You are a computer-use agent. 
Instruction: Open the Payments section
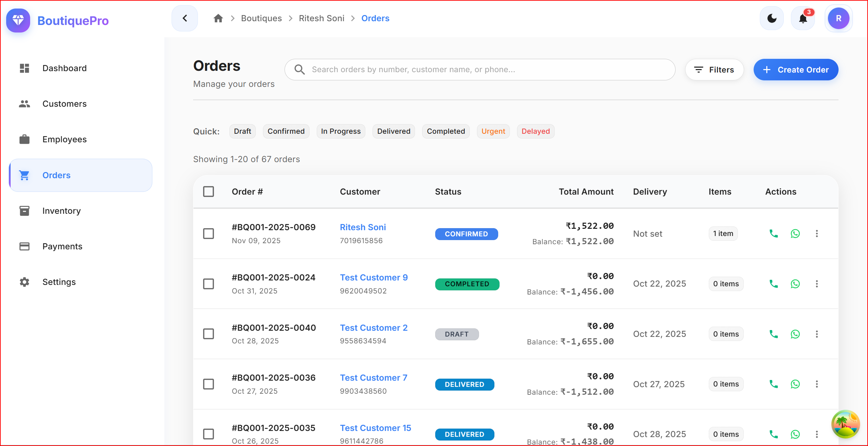(x=62, y=246)
